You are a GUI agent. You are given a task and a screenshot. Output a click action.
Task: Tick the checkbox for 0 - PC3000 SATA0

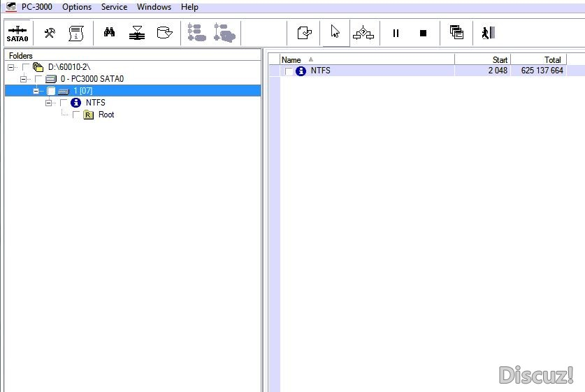pyautogui.click(x=38, y=79)
